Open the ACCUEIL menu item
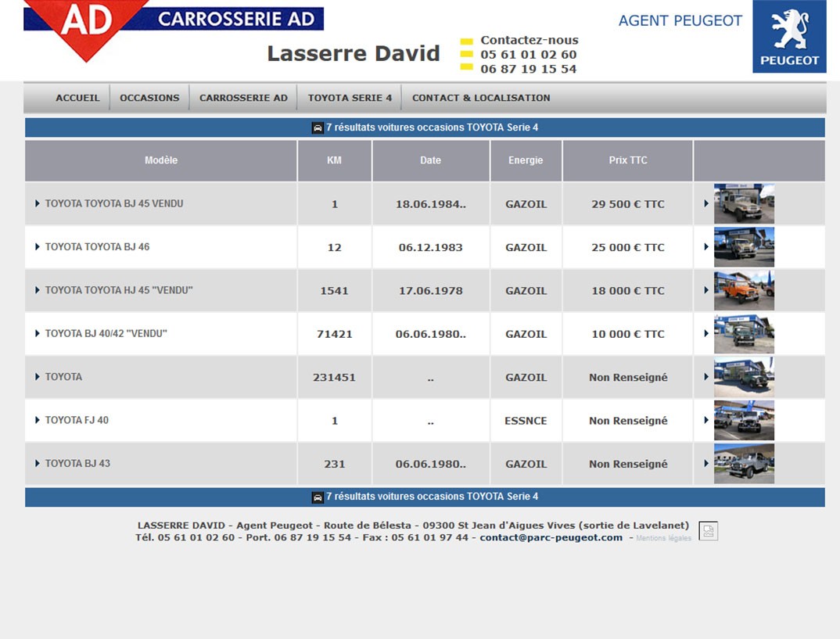The image size is (840, 639). point(77,98)
